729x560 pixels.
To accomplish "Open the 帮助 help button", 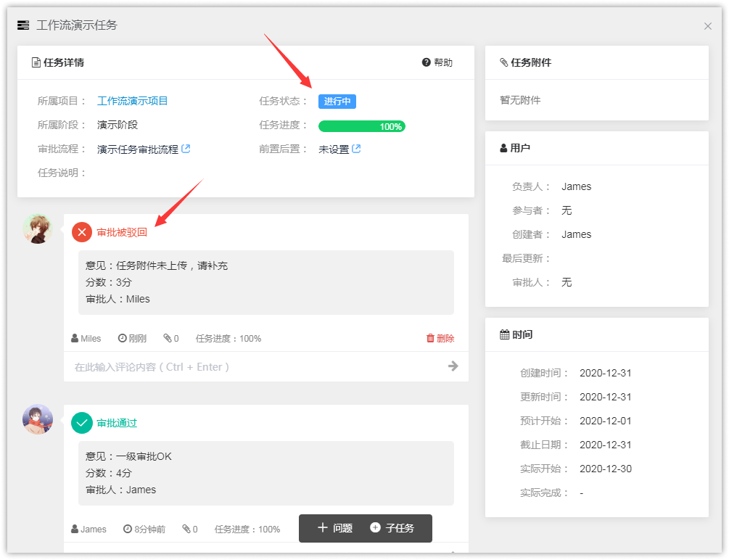I will (437, 62).
